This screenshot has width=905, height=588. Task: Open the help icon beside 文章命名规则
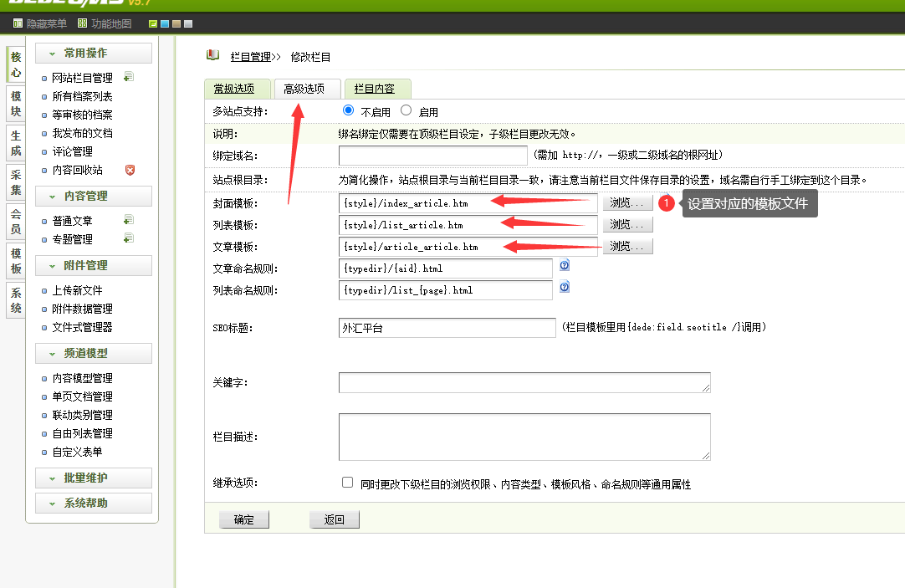(x=563, y=265)
